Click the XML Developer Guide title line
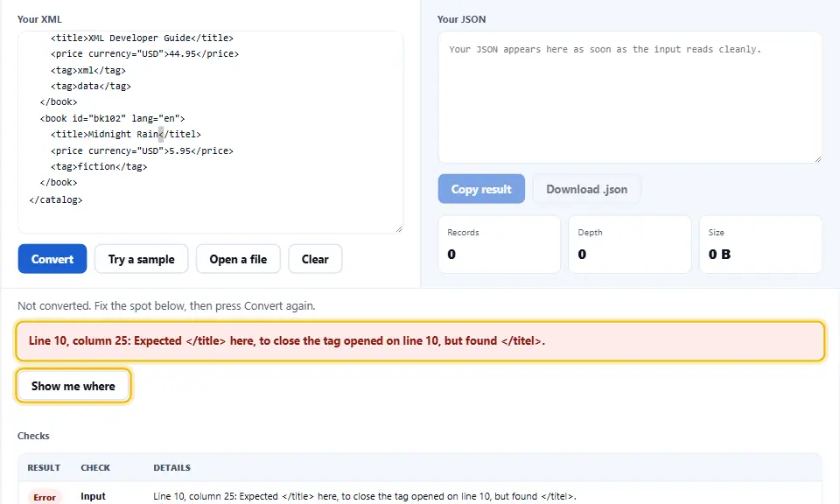The height and width of the screenshot is (504, 840). (x=143, y=38)
